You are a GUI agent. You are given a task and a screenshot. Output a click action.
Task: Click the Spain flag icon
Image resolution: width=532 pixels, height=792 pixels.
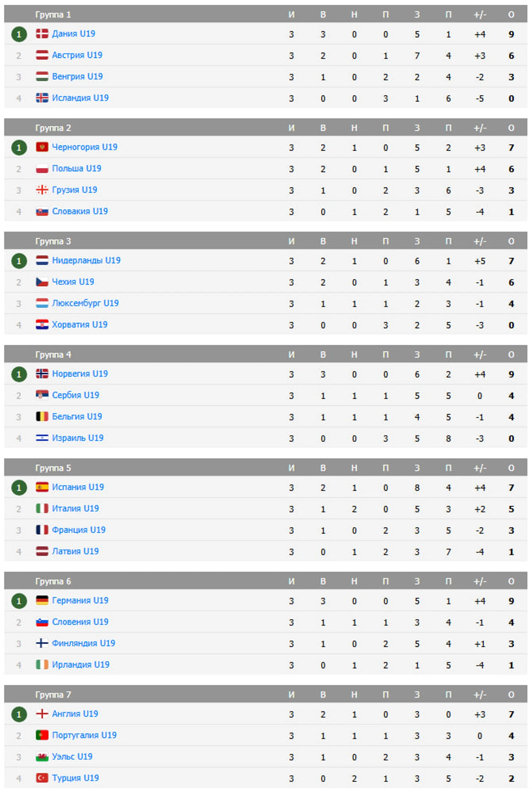42,487
